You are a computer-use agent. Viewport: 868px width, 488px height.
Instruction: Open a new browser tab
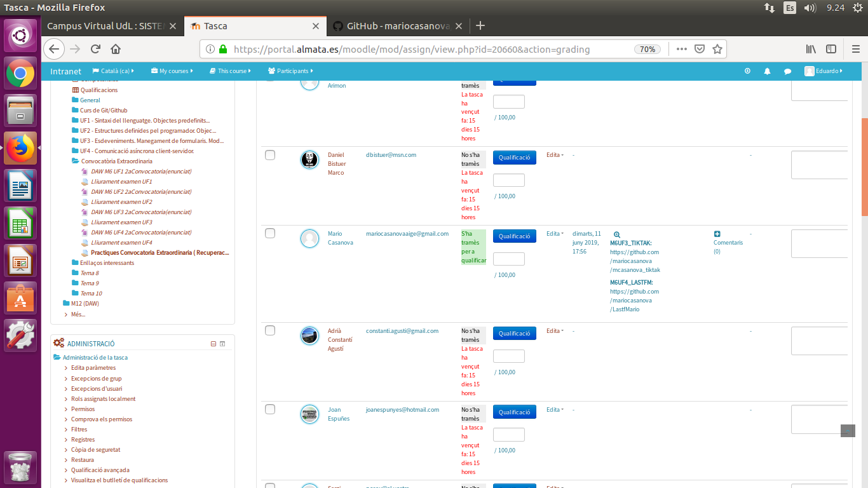coord(480,25)
